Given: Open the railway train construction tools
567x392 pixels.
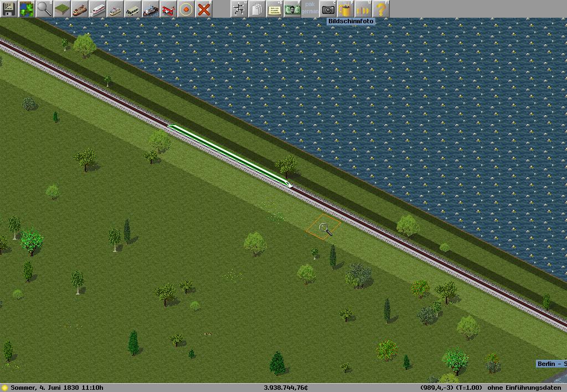Looking at the screenshot, I should 80,9.
